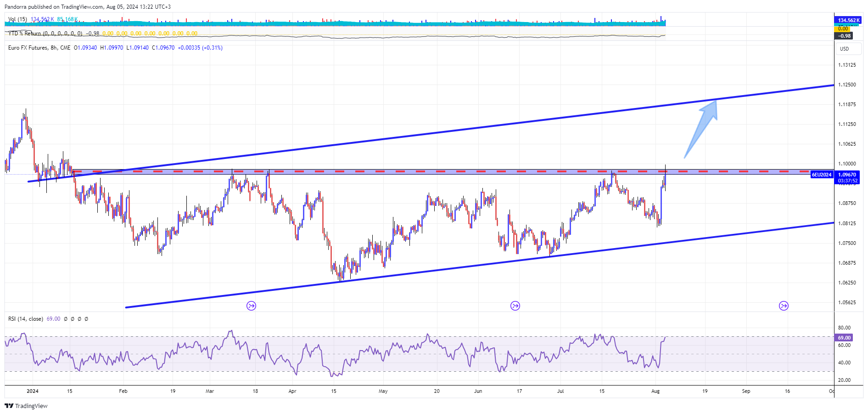Select the lower blue channel trendline
The image size is (868, 414).
[x=480, y=265]
